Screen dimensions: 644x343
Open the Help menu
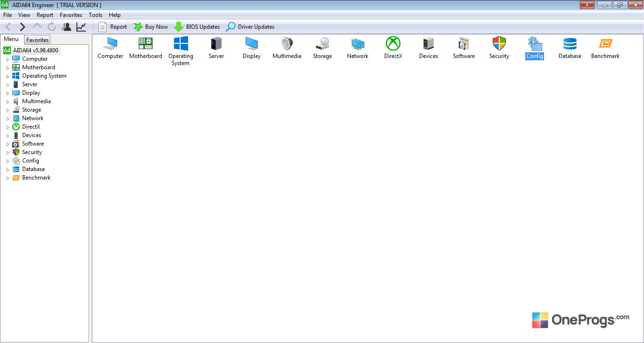coord(115,15)
